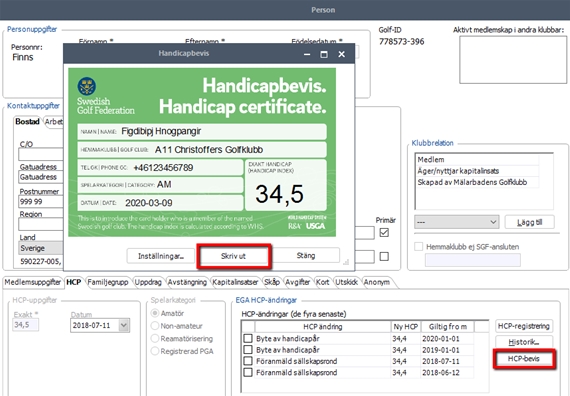Click Lägg till in Klubbrelation
The image size is (570, 396).
(x=529, y=222)
